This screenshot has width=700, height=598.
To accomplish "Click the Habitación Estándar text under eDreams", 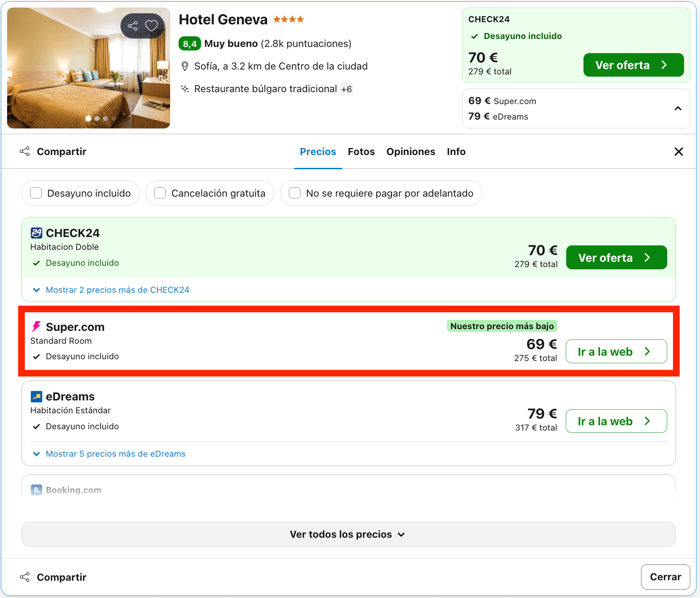I will pos(70,411).
